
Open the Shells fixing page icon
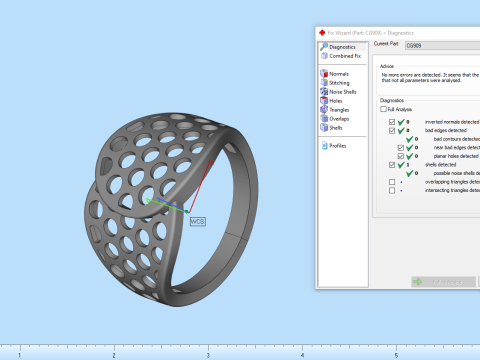point(324,127)
